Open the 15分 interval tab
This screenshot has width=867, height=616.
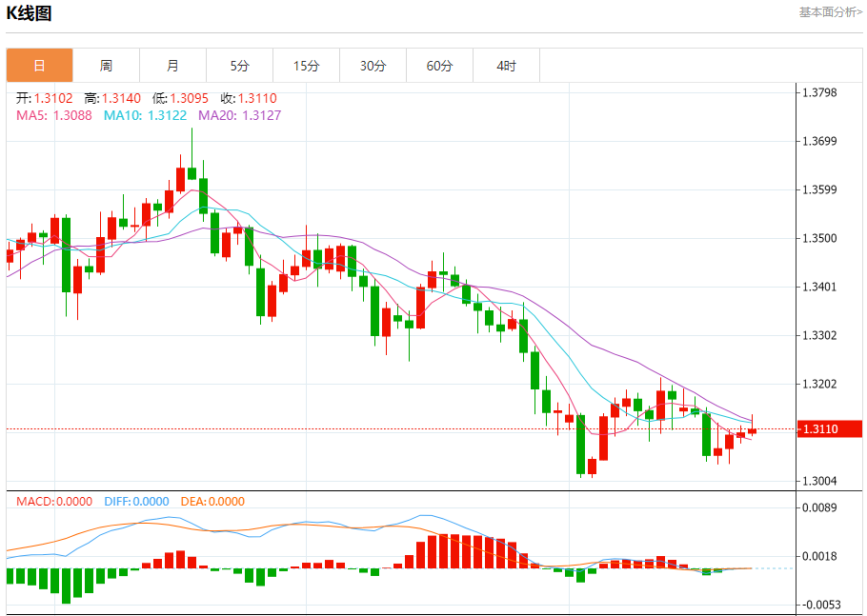[x=306, y=66]
